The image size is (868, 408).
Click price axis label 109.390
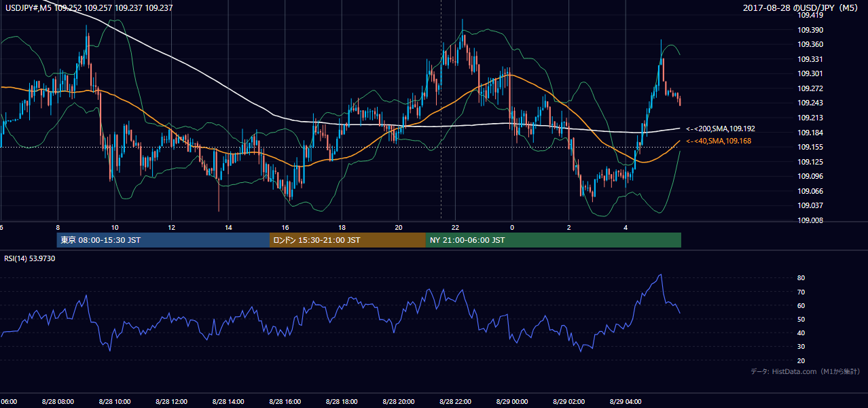pyautogui.click(x=810, y=30)
